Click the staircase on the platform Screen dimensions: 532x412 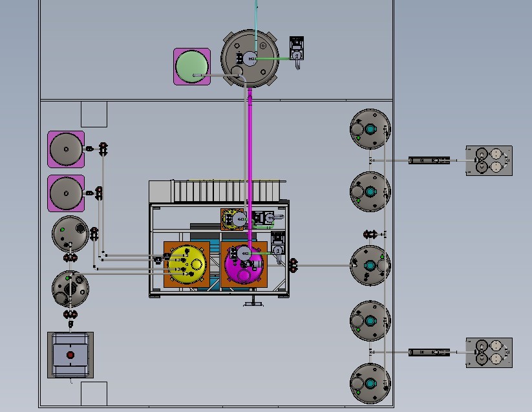pos(217,191)
